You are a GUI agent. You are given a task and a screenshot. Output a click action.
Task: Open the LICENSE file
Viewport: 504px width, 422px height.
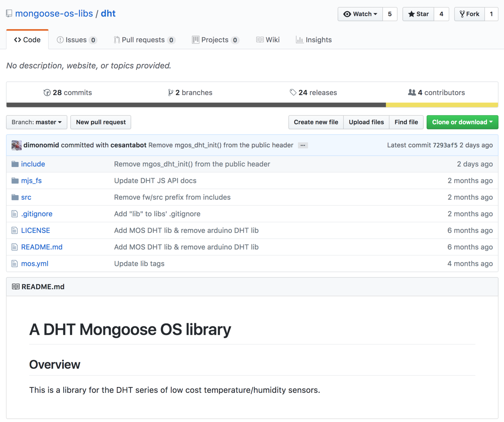[x=36, y=230]
